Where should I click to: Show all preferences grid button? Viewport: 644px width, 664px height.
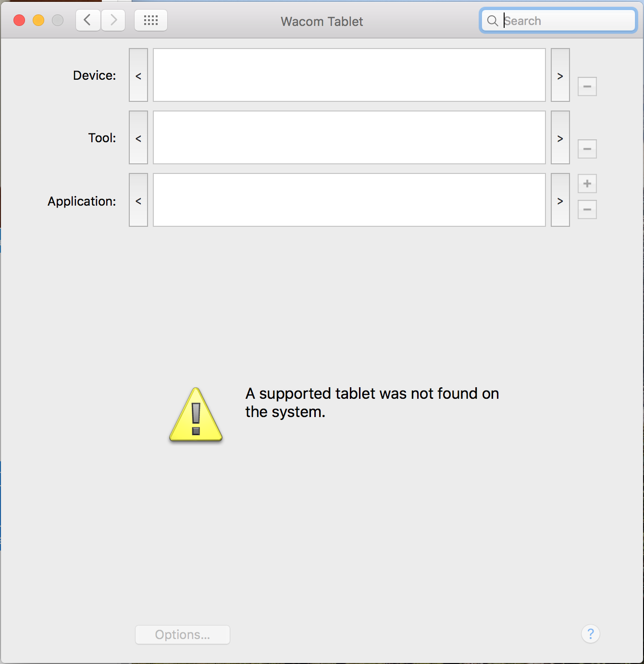point(151,20)
